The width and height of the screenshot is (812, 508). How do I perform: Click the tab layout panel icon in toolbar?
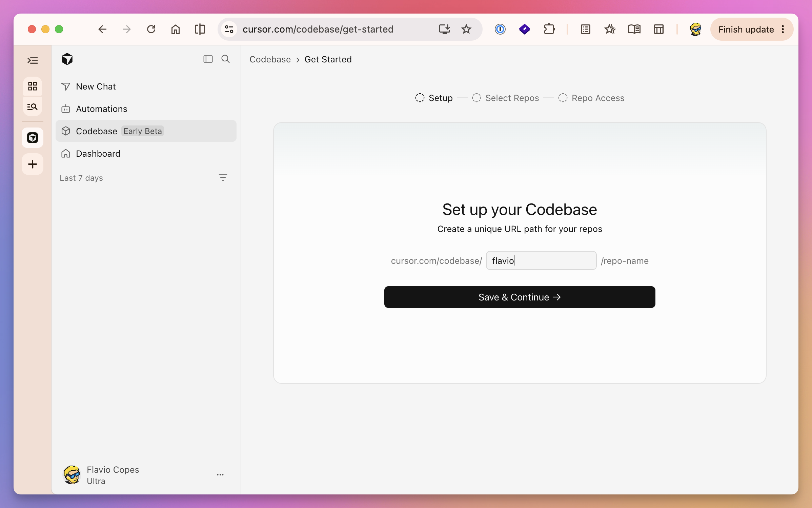click(658, 29)
